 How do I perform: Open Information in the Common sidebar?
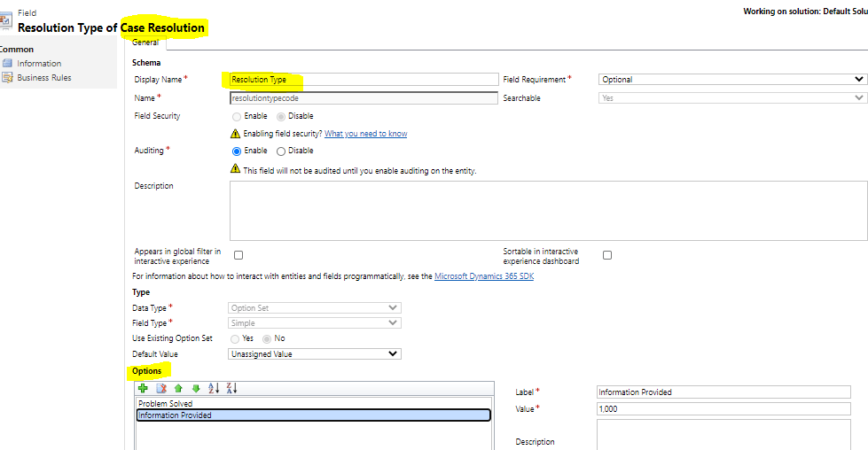click(x=38, y=64)
